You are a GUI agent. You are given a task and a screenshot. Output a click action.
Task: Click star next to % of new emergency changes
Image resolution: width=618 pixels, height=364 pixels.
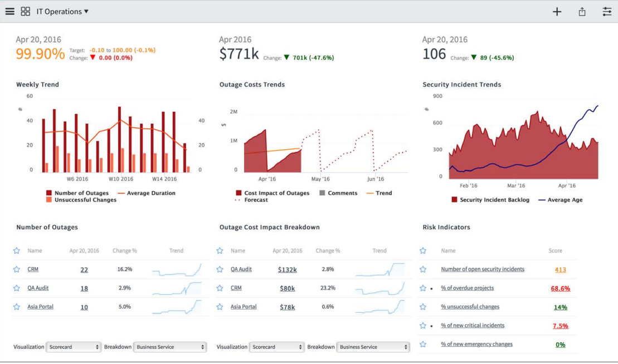coord(423,344)
